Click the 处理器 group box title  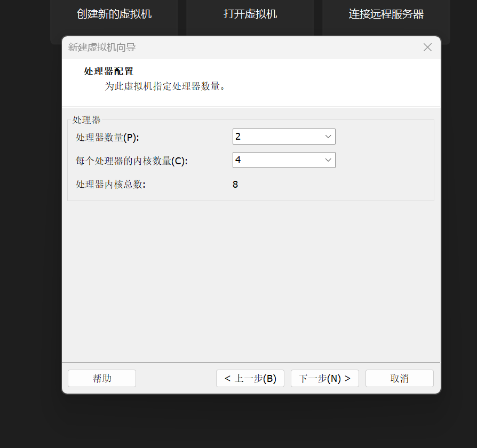(x=86, y=120)
